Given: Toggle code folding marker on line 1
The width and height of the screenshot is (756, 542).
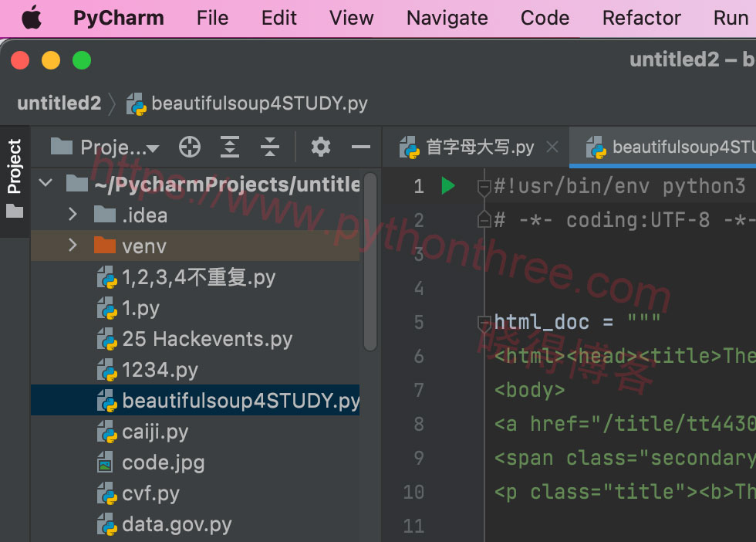Looking at the screenshot, I should (484, 188).
